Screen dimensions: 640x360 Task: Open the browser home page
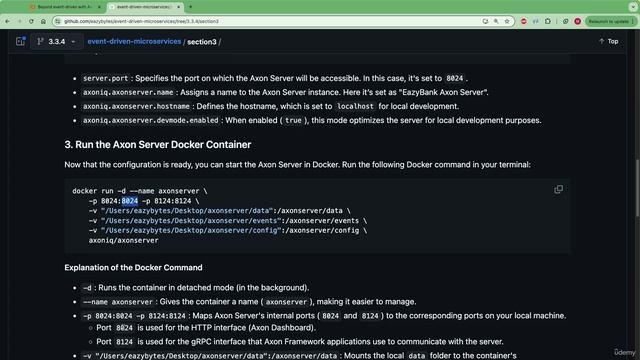pyautogui.click(x=43, y=21)
